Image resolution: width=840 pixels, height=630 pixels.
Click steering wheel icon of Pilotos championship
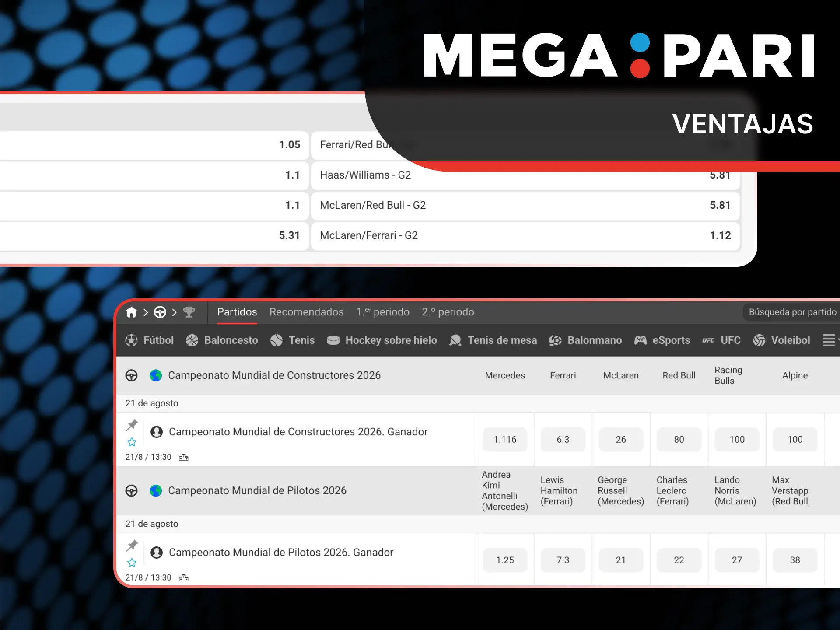click(131, 491)
